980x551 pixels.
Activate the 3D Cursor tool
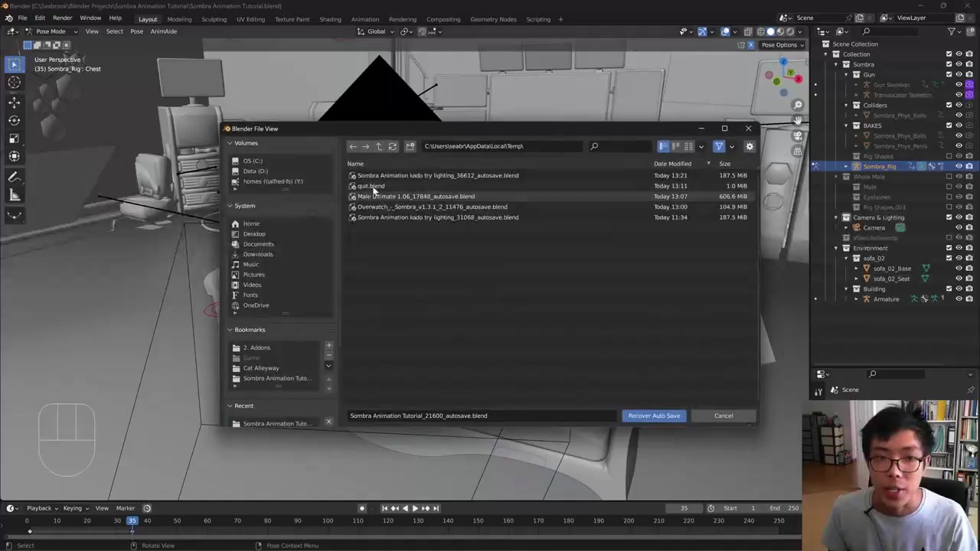click(x=14, y=83)
